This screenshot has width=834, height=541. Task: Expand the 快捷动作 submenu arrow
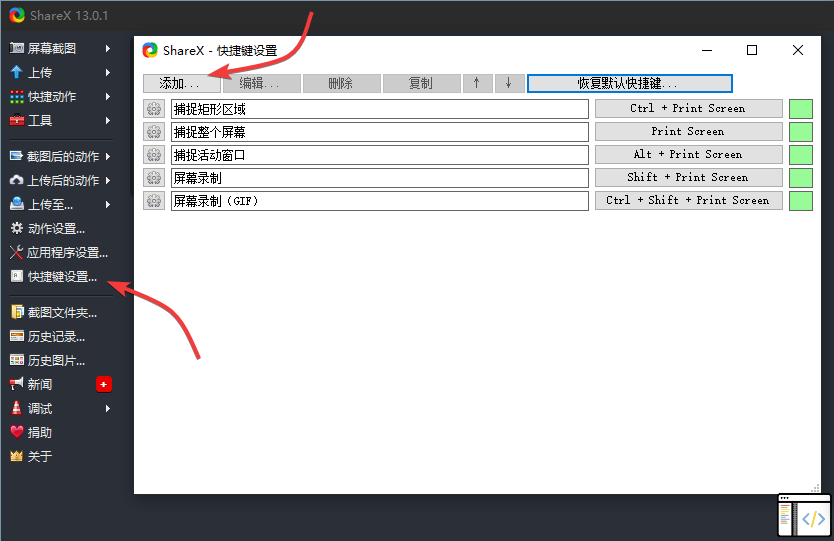(108, 97)
